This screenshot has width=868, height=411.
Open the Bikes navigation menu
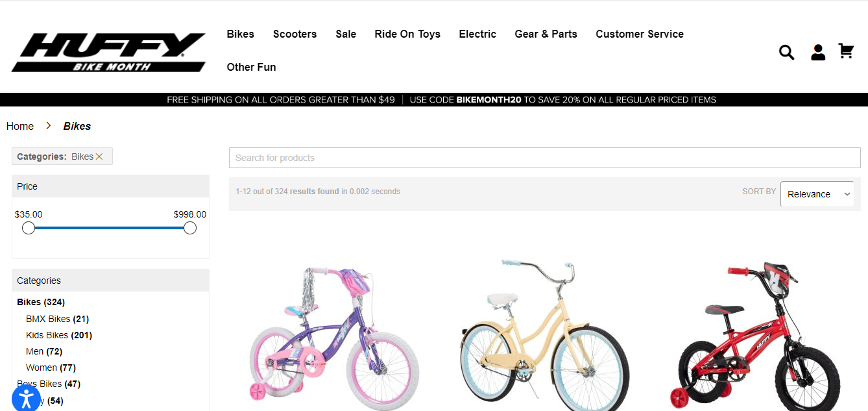coord(240,34)
